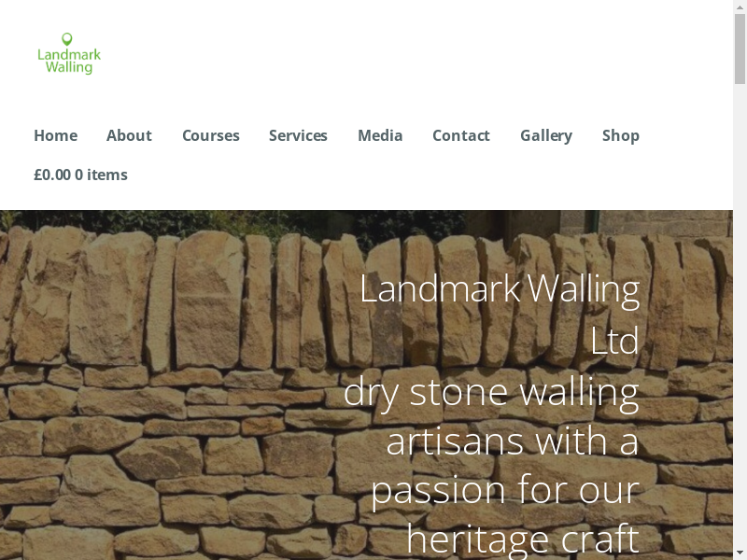This screenshot has height=560, width=747.
Task: View the Gallery page
Action: [x=546, y=135]
